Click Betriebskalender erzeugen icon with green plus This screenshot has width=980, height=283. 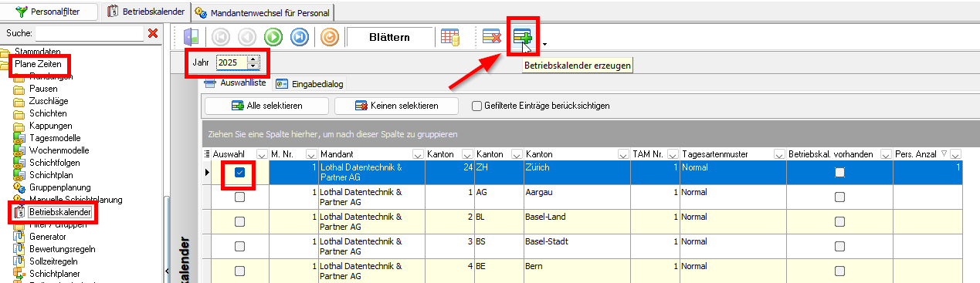tap(523, 36)
